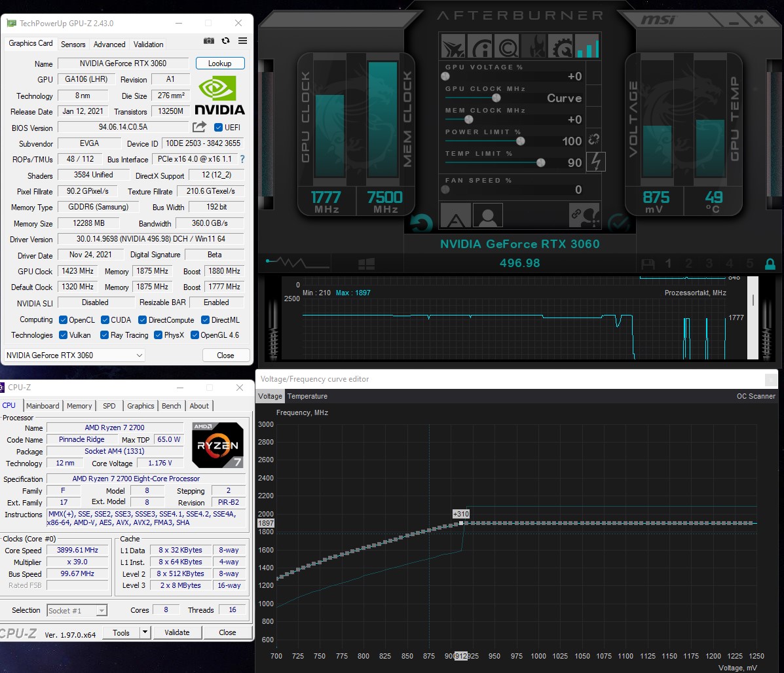Toggle the DirectCompute checkbox
The width and height of the screenshot is (784, 673).
pos(143,319)
